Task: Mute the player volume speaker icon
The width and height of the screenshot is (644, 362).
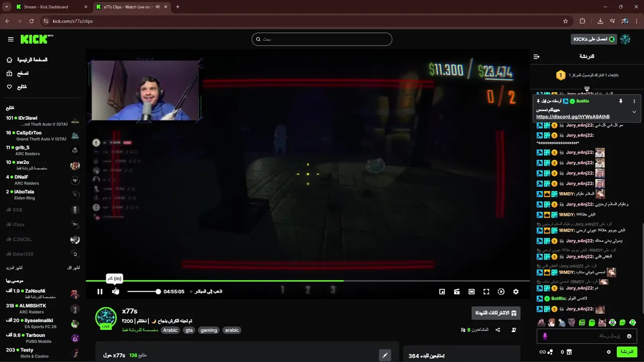Action: (x=115, y=292)
